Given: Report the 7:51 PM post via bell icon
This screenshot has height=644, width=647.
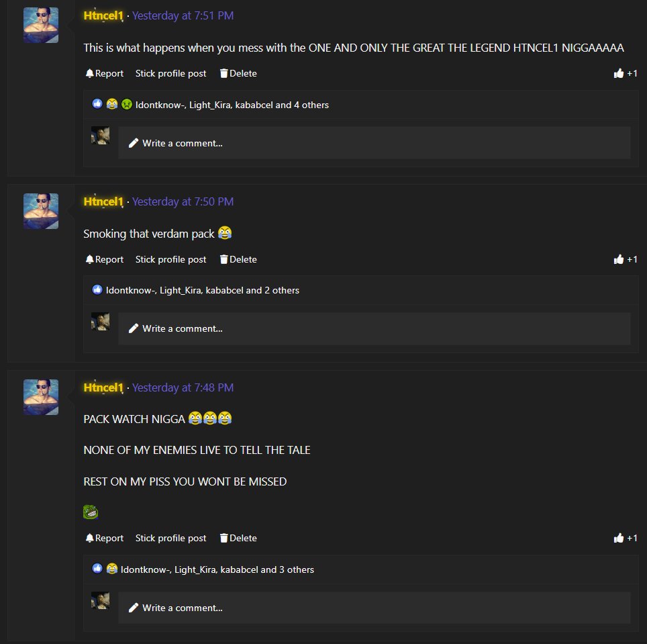Looking at the screenshot, I should coord(105,73).
